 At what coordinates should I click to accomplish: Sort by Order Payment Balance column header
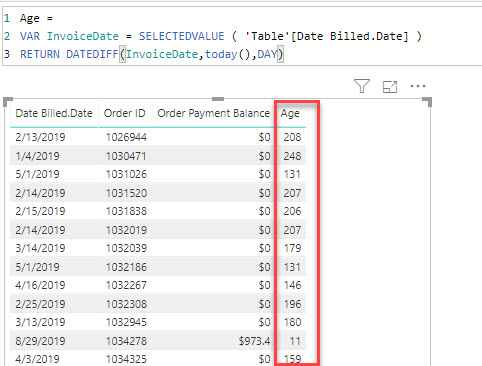tap(214, 113)
